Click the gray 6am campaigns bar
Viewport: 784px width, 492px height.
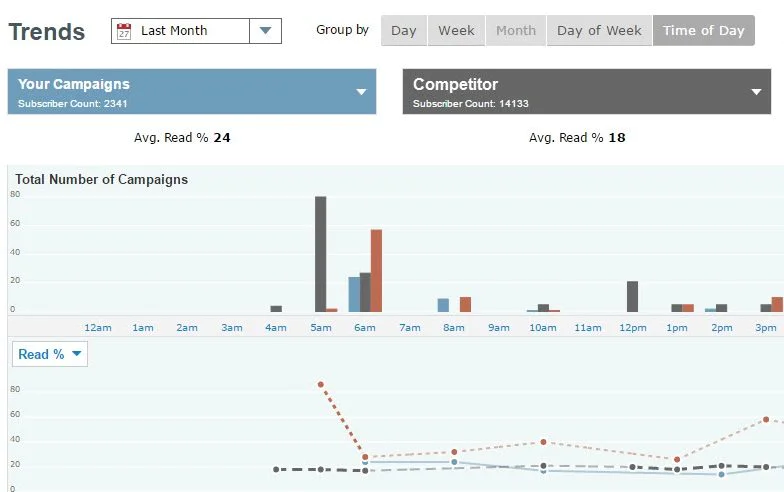(365, 292)
